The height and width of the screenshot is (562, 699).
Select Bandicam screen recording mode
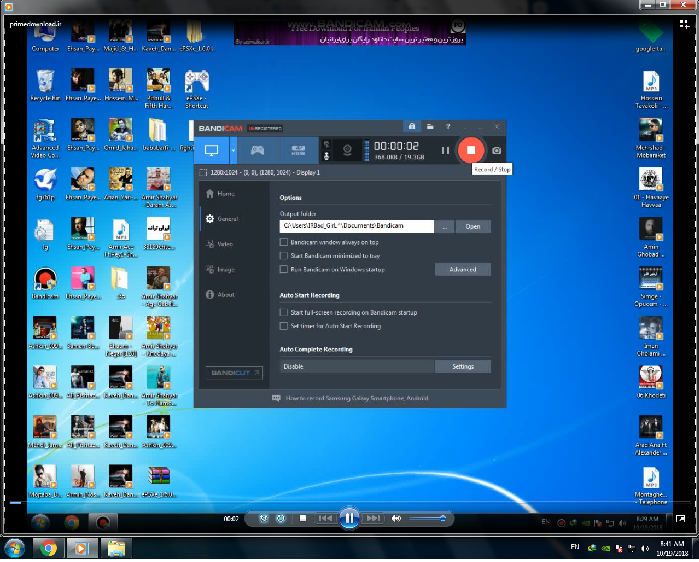[211, 150]
